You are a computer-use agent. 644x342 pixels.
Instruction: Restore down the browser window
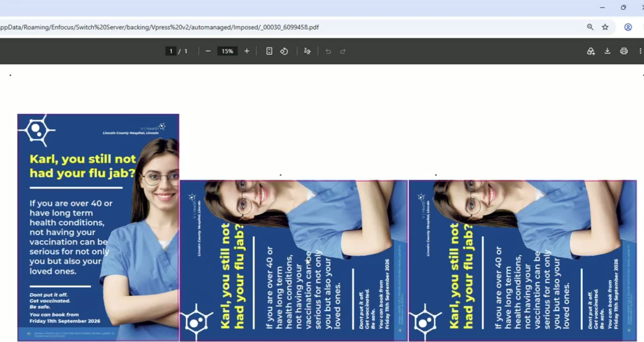point(623,7)
